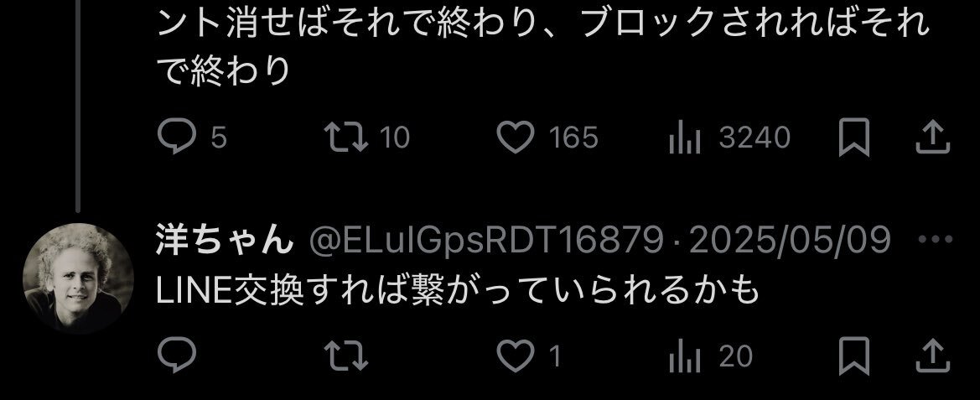The image size is (980, 400).
Task: Share 洋ちゃん's tweet
Action: tap(932, 355)
